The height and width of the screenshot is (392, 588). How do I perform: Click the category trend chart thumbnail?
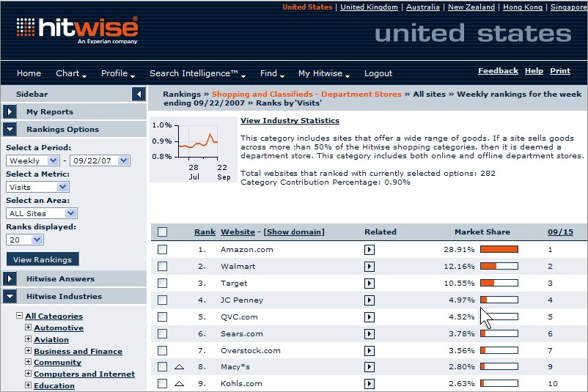[193, 150]
